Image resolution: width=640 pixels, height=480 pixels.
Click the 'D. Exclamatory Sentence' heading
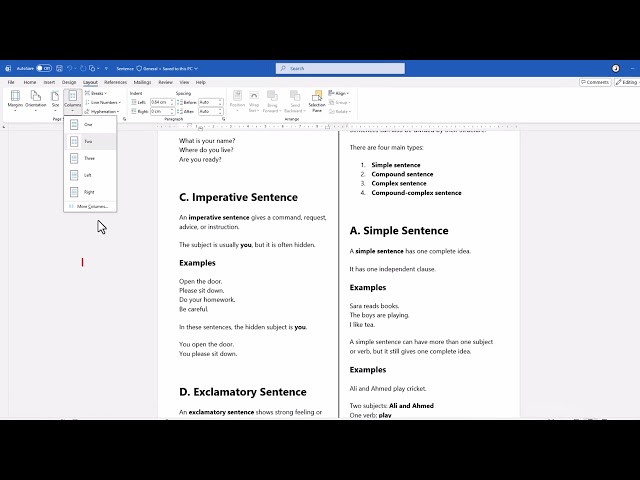click(242, 392)
